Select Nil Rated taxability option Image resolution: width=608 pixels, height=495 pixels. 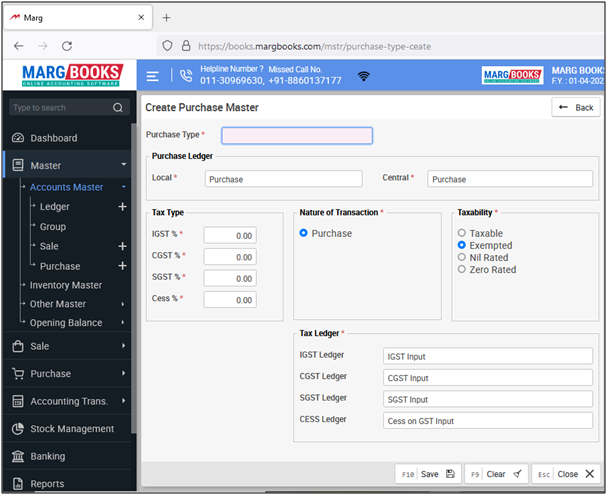click(x=461, y=257)
